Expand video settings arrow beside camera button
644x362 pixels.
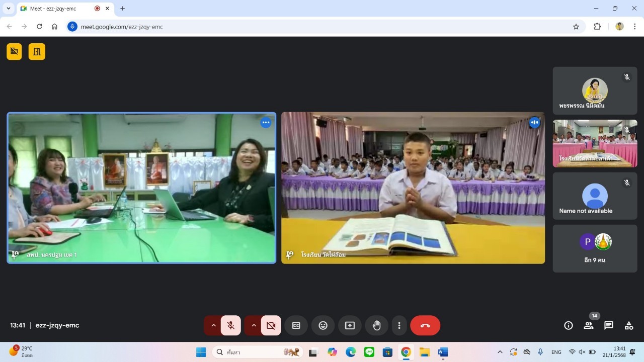pos(254,325)
